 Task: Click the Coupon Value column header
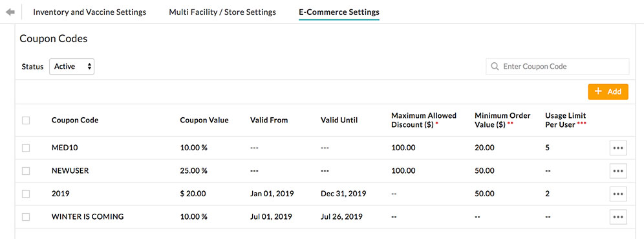click(204, 120)
